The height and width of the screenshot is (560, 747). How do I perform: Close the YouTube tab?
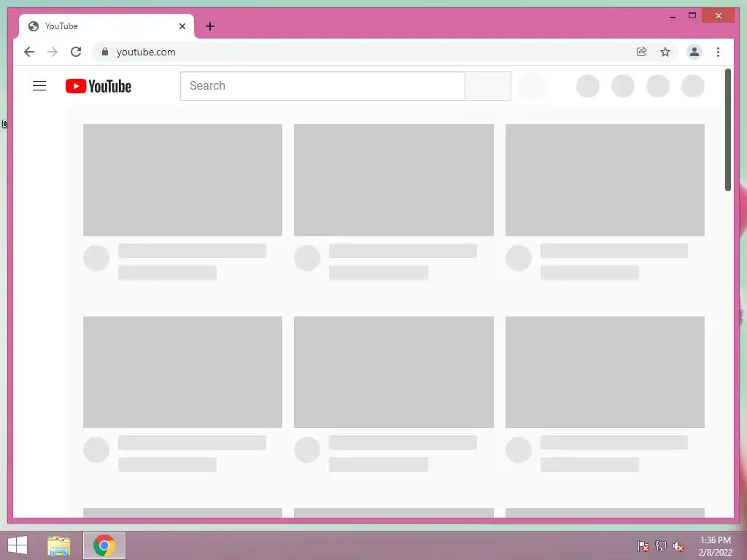[x=182, y=26]
